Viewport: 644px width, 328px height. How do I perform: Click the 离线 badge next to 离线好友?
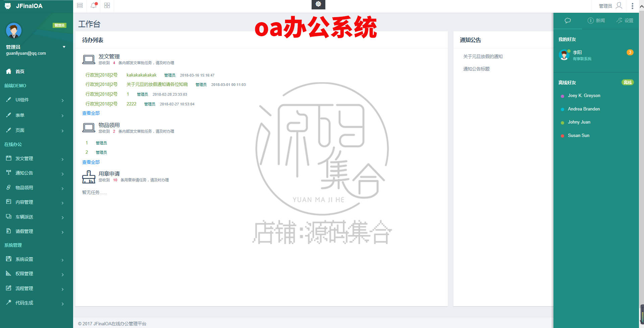pyautogui.click(x=628, y=83)
